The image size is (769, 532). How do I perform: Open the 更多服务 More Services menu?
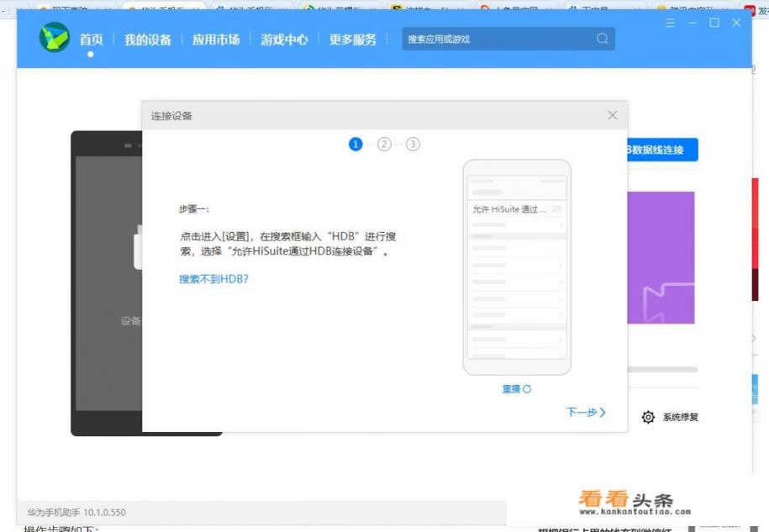pos(353,38)
